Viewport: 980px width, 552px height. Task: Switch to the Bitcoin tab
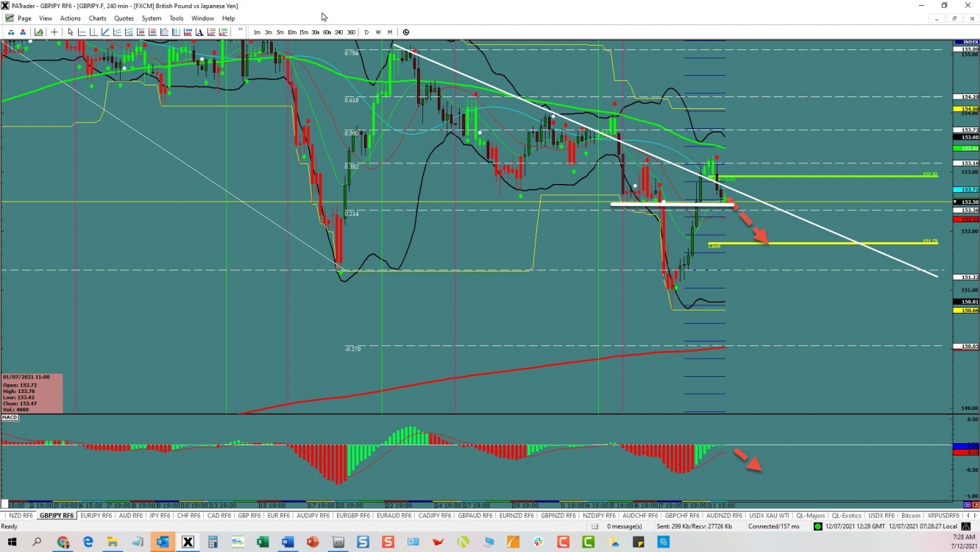[x=910, y=516]
